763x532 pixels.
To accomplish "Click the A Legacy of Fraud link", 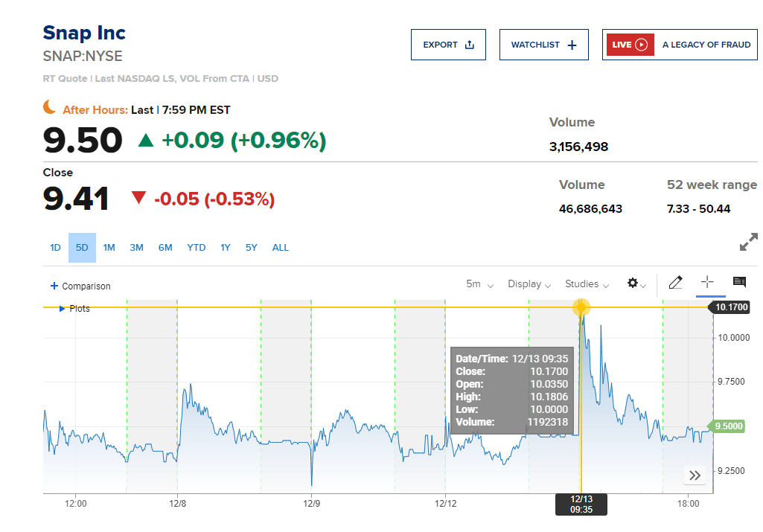I will tap(706, 45).
